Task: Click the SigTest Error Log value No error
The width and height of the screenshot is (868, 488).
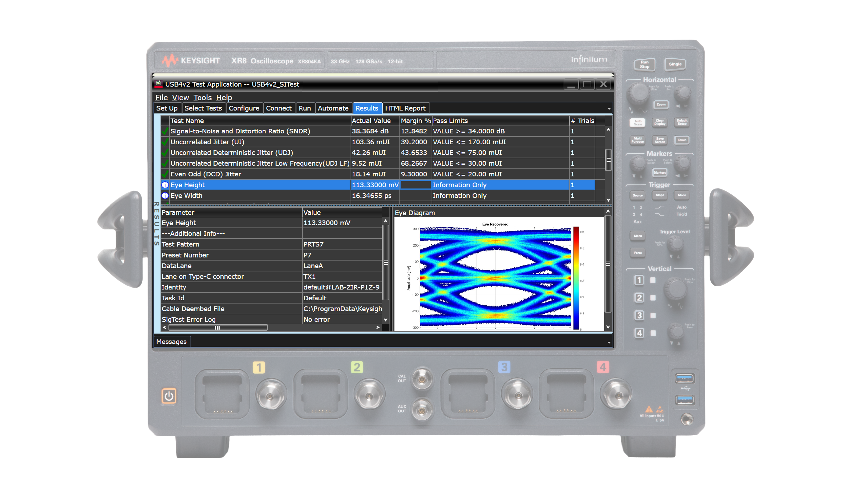Action: [317, 320]
